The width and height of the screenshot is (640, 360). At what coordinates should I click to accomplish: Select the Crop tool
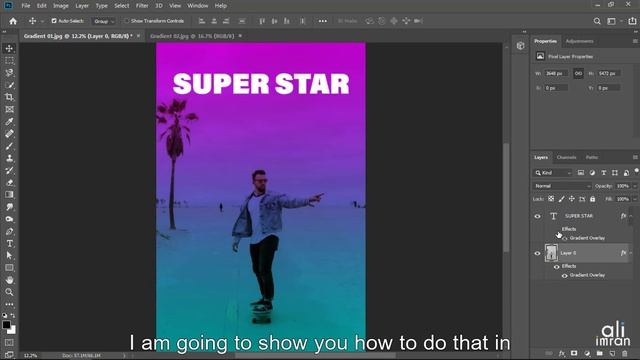pos(9,97)
